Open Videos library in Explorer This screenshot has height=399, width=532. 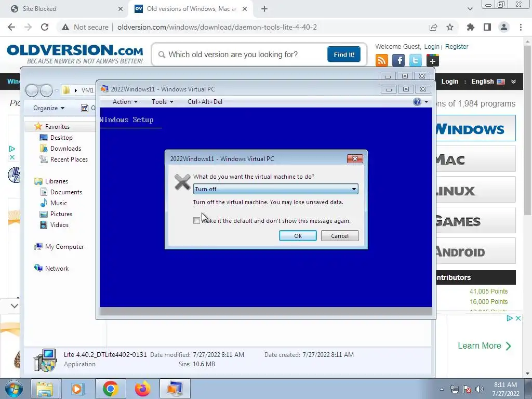[59, 224]
